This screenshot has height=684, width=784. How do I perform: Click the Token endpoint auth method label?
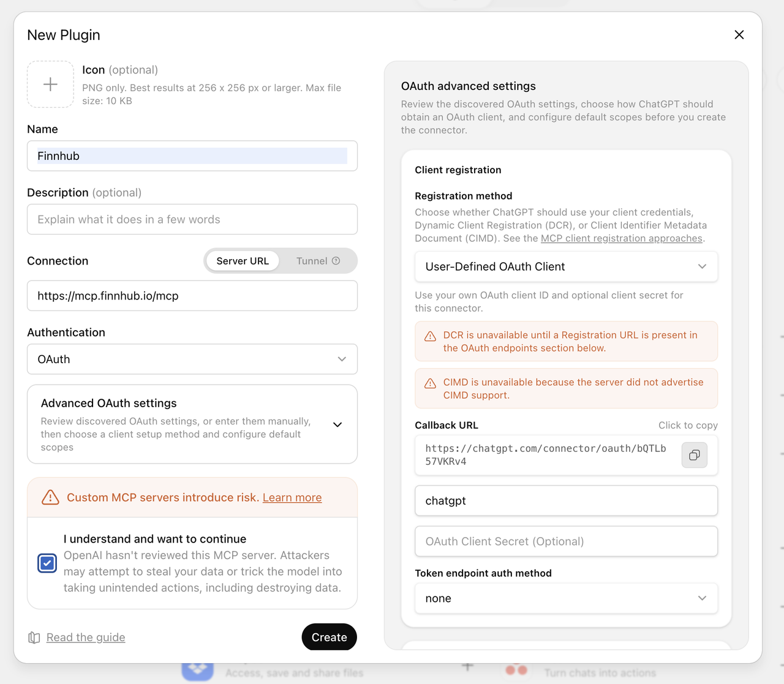point(483,573)
